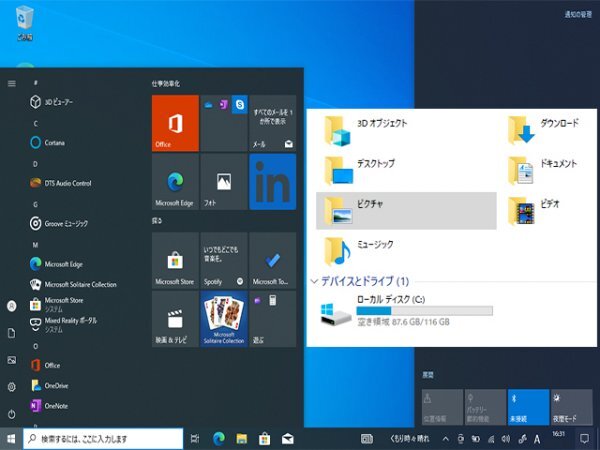Collapse the デバイスとドライブ section
Image resolution: width=600 pixels, height=450 pixels.
pos(314,282)
